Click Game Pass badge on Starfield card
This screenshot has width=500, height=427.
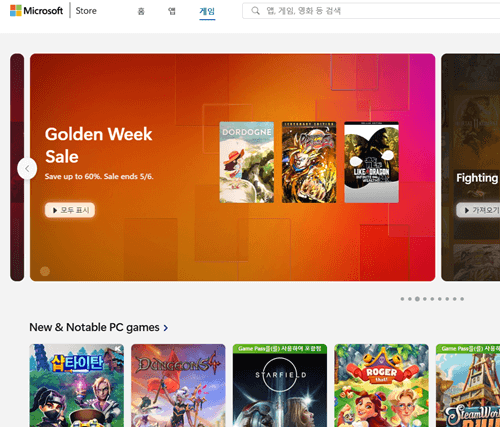coord(280,349)
